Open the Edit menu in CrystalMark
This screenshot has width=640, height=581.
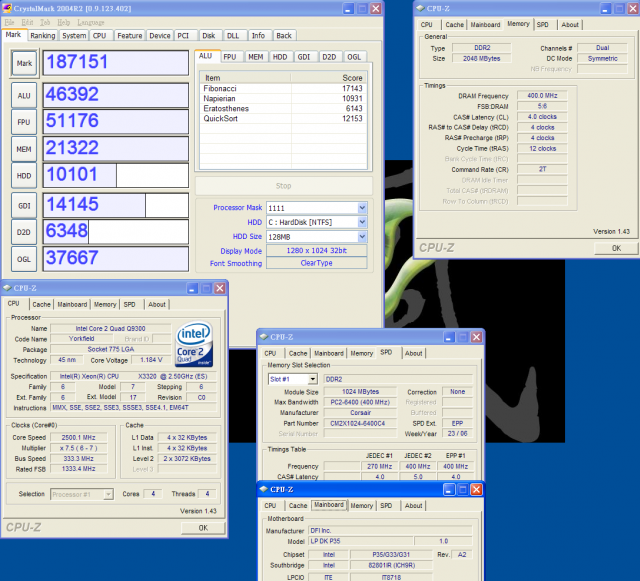27,22
